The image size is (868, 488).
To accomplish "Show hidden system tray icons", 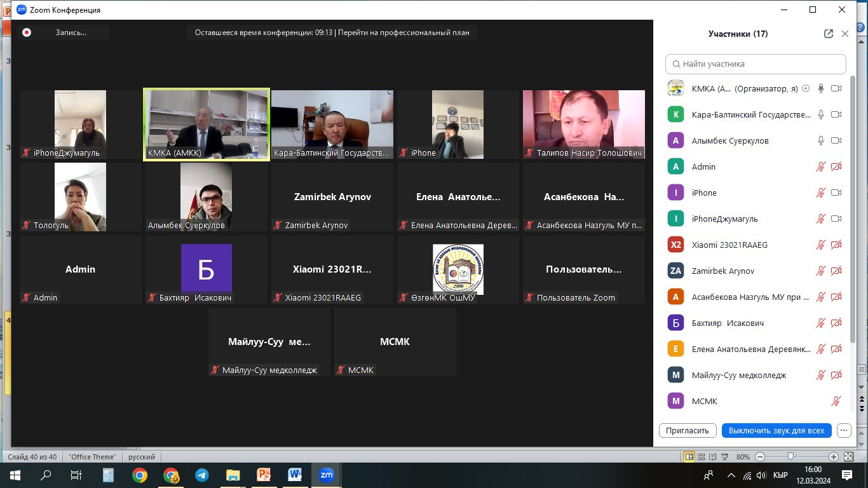I will tap(731, 475).
